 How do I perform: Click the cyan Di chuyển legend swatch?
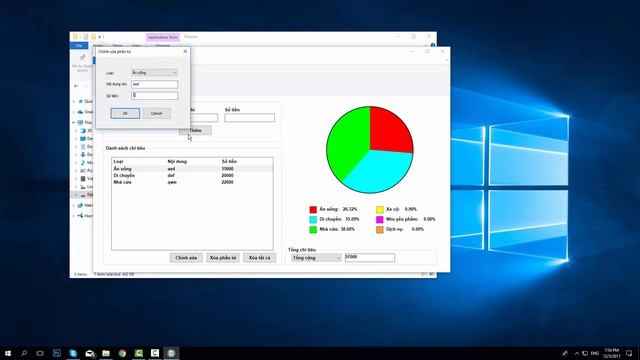(x=313, y=220)
